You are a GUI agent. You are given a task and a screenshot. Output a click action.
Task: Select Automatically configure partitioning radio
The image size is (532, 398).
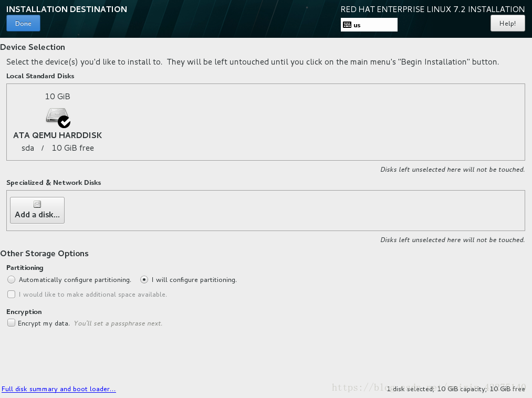point(11,279)
